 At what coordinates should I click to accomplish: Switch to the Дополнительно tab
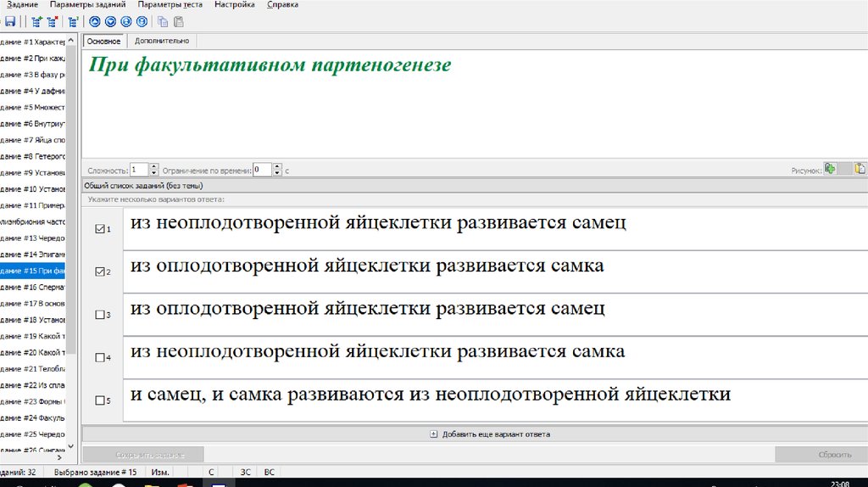coord(161,41)
